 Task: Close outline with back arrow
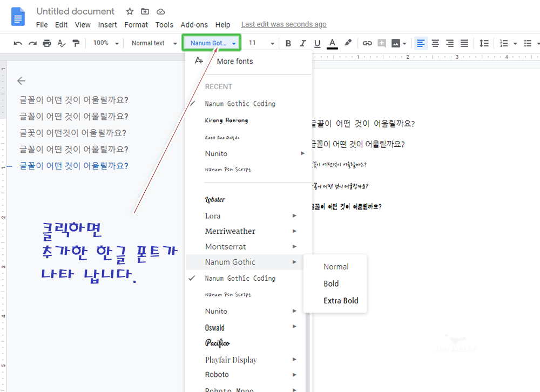[22, 81]
